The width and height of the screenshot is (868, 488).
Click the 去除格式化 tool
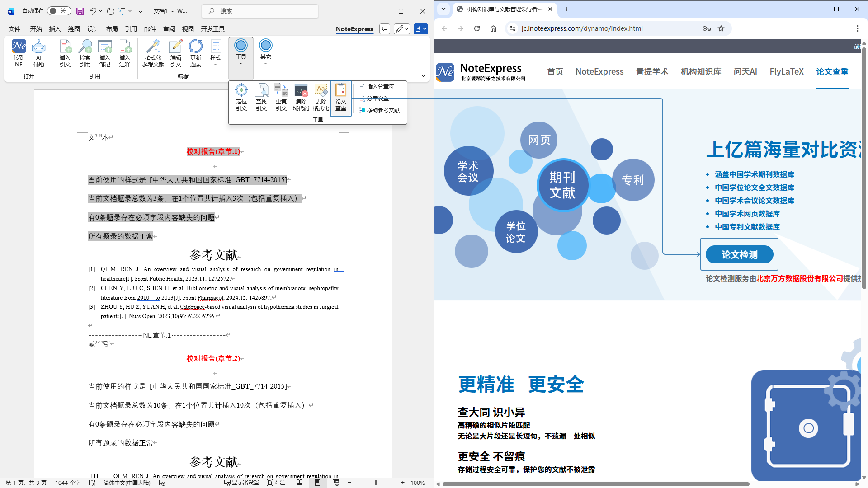[x=321, y=97]
